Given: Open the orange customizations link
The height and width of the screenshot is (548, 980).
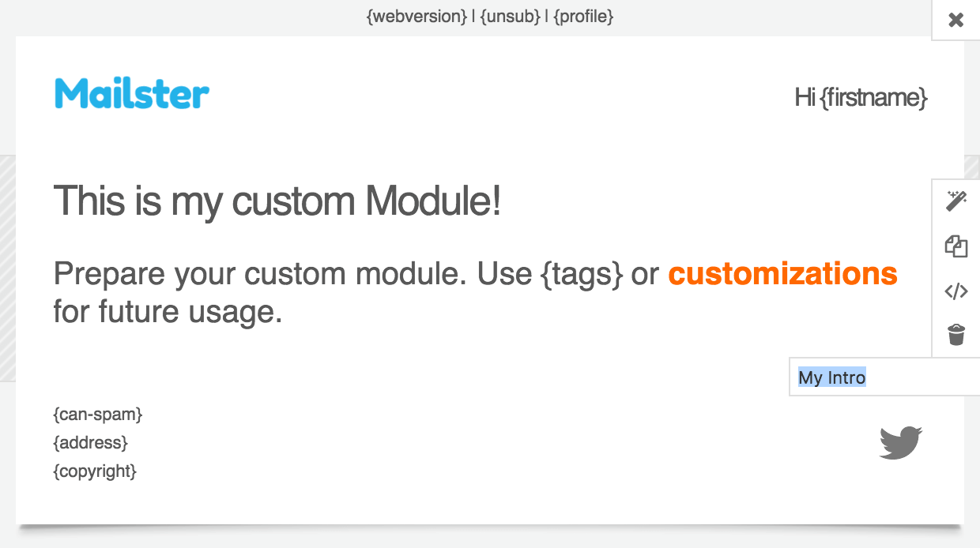Looking at the screenshot, I should (782, 274).
